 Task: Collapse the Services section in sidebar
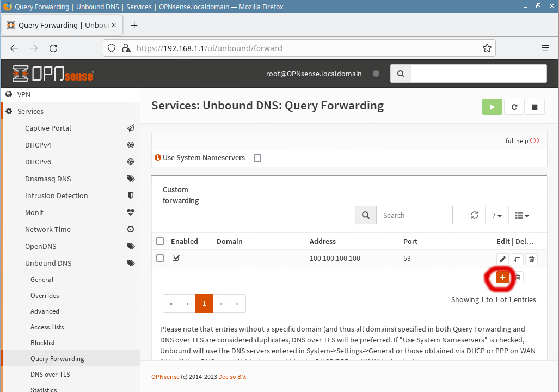[30, 111]
